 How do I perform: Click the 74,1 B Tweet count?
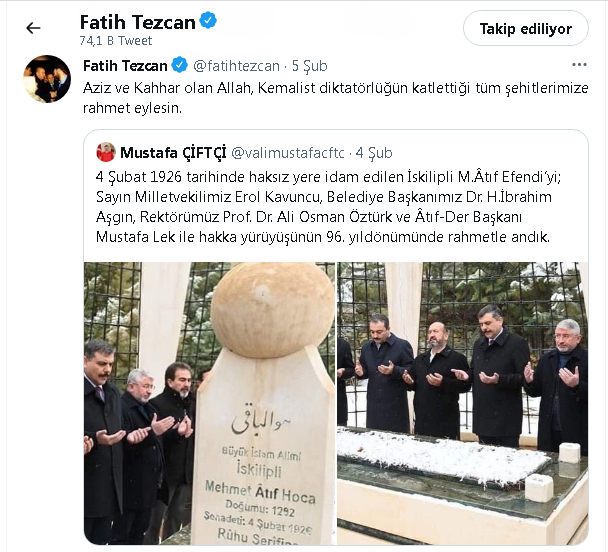click(x=116, y=41)
